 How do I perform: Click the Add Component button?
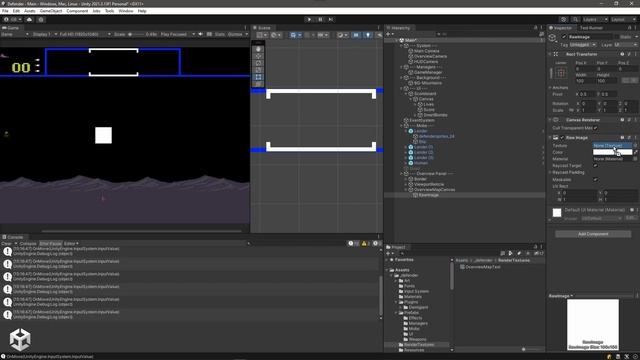(593, 234)
